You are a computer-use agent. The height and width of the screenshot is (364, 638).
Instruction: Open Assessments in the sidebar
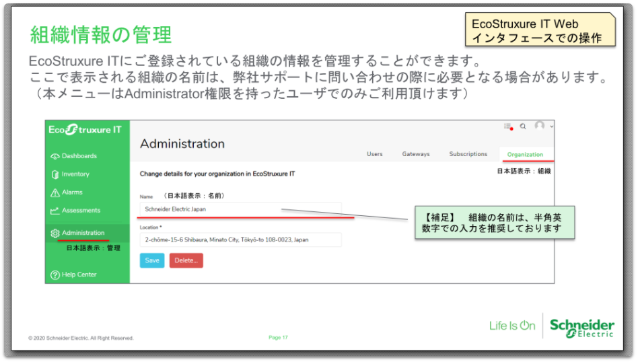pyautogui.click(x=81, y=211)
